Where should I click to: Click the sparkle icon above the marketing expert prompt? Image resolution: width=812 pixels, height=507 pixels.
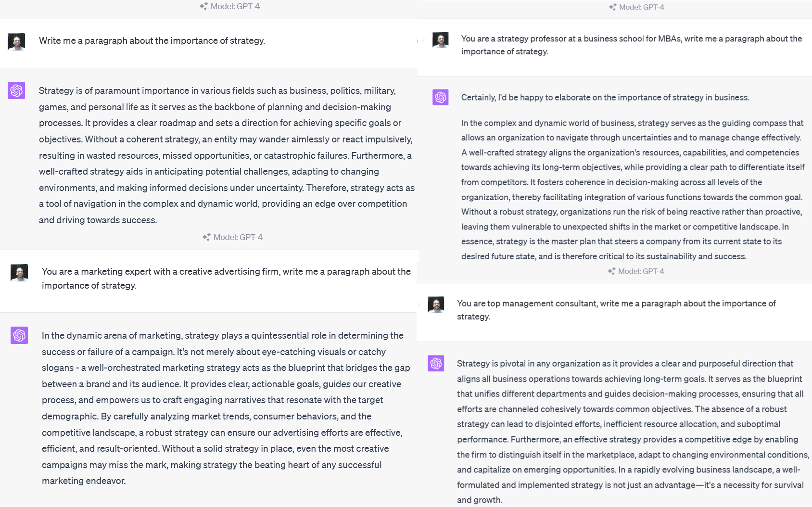point(206,237)
